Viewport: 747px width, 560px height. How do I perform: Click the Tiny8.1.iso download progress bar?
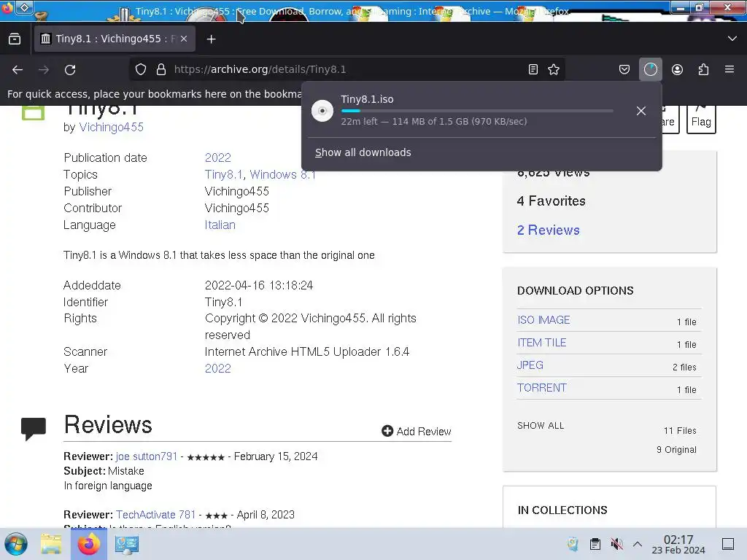[x=477, y=111]
